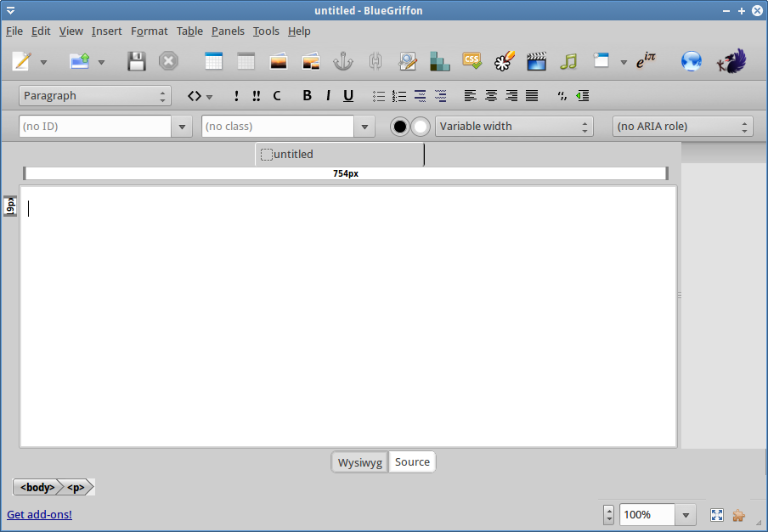The width and height of the screenshot is (768, 532).
Task: Expand the arrow next to new document icon
Action: pos(43,62)
